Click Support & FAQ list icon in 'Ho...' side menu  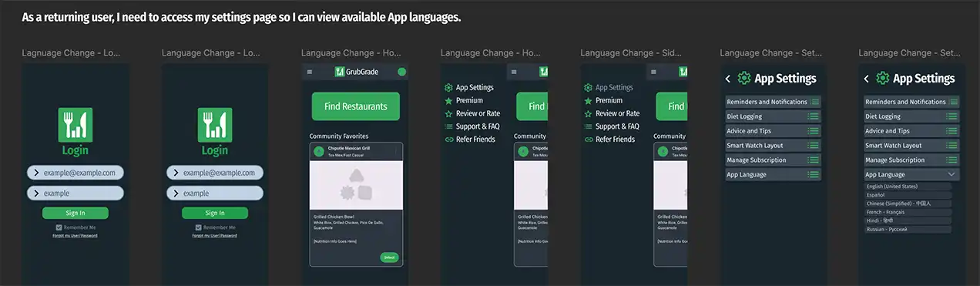449,126
